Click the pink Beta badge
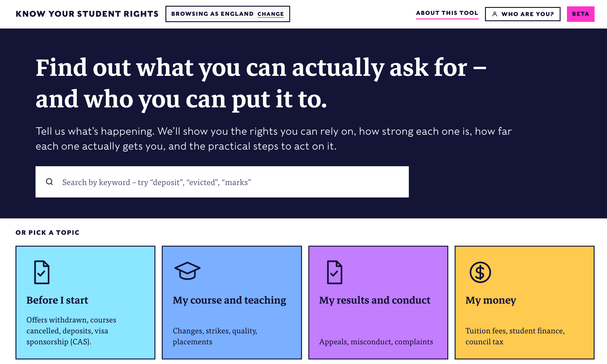The width and height of the screenshot is (607, 364). pyautogui.click(x=581, y=14)
